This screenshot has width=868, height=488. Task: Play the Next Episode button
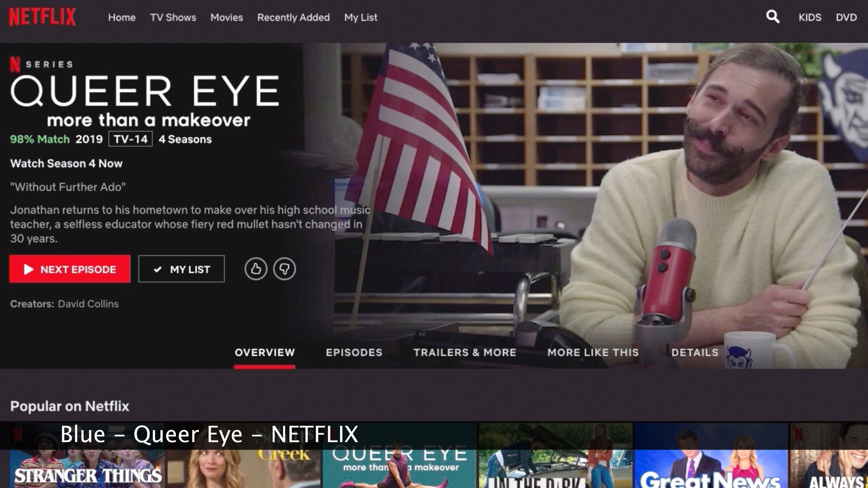[70, 269]
